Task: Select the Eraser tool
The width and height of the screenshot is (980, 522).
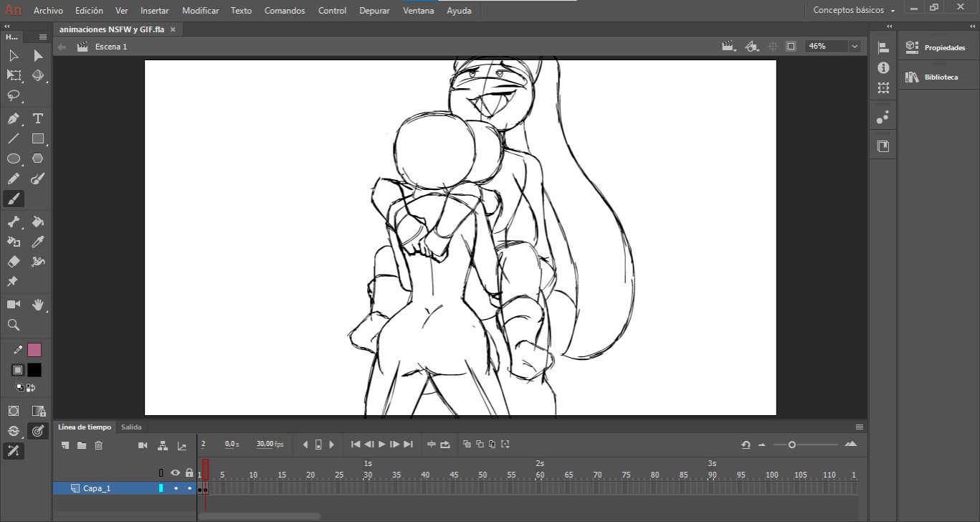Action: [14, 262]
